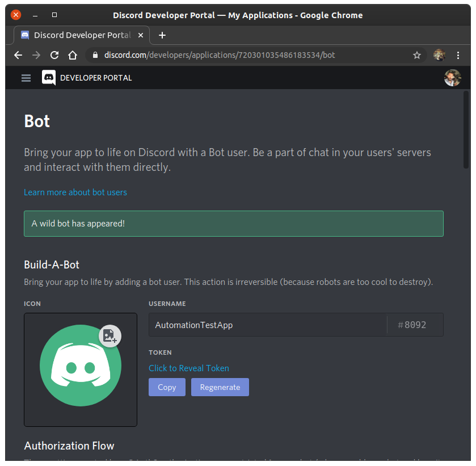Viewport: 476px width, 466px height.
Task: Click the USERNAME label
Action: tap(167, 304)
